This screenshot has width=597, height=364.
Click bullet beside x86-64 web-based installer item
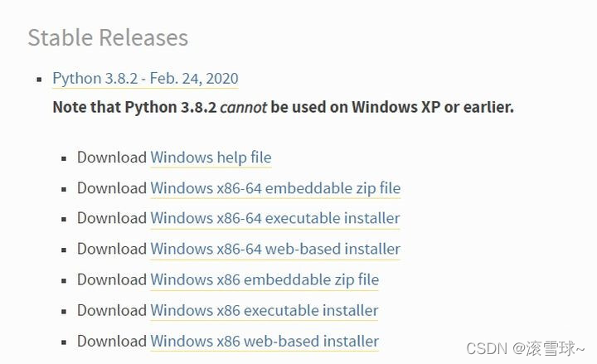(64, 250)
